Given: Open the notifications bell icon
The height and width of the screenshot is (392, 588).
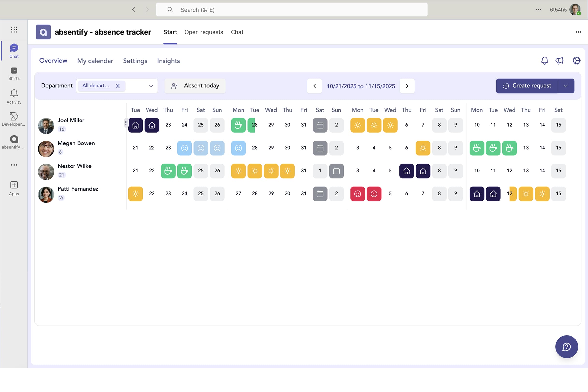Looking at the screenshot, I should pyautogui.click(x=544, y=61).
